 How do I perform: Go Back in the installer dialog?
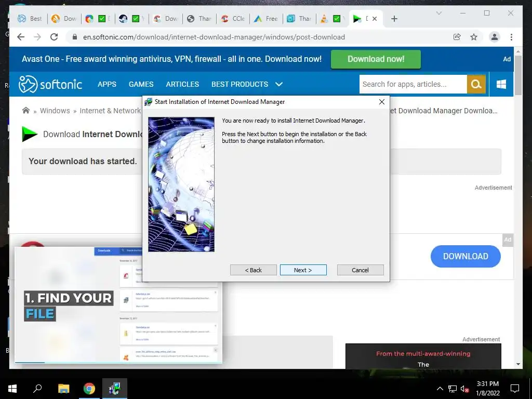(x=253, y=270)
